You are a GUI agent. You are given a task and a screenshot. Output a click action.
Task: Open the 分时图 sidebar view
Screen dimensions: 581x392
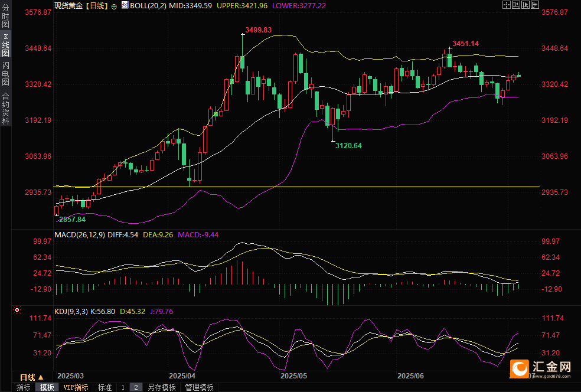coord(5,15)
